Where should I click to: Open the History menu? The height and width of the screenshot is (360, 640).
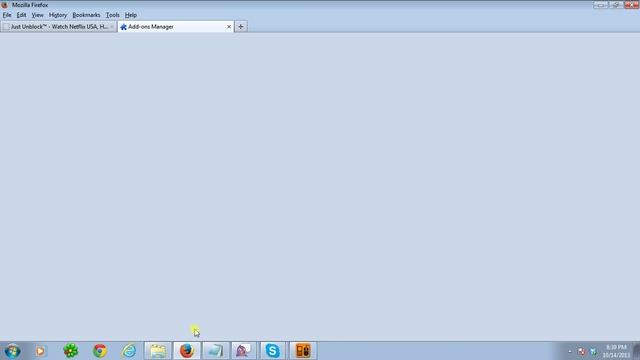(58, 15)
